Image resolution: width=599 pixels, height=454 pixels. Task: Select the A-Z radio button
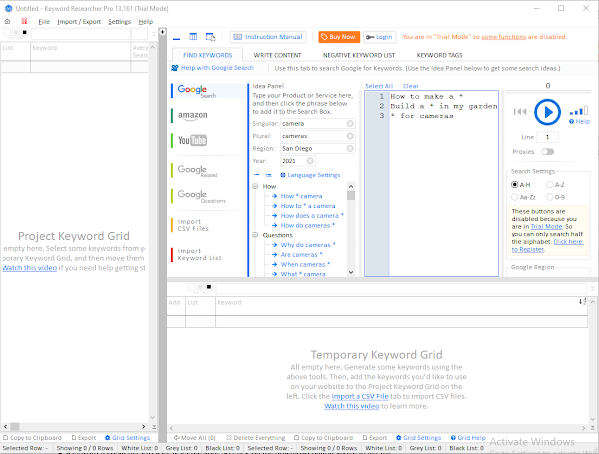(550, 185)
